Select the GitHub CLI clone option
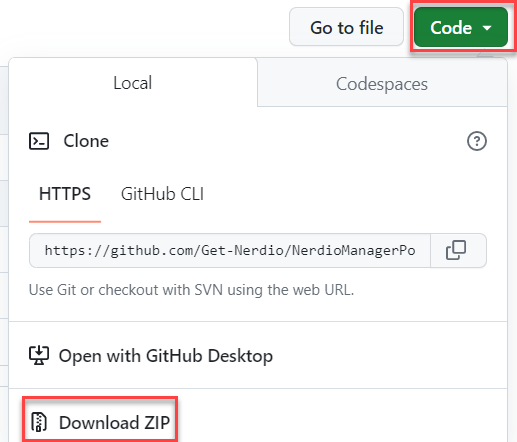Screen dimensions: 517x442 click(x=162, y=194)
